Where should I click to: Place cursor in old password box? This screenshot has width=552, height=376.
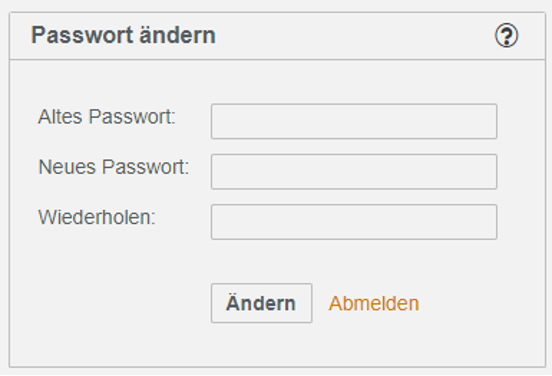pyautogui.click(x=354, y=121)
